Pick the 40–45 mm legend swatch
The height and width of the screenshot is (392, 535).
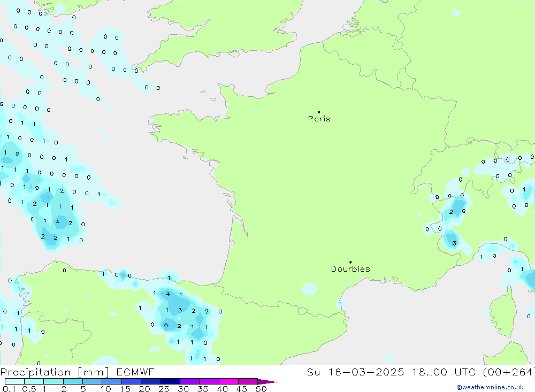tap(228, 381)
